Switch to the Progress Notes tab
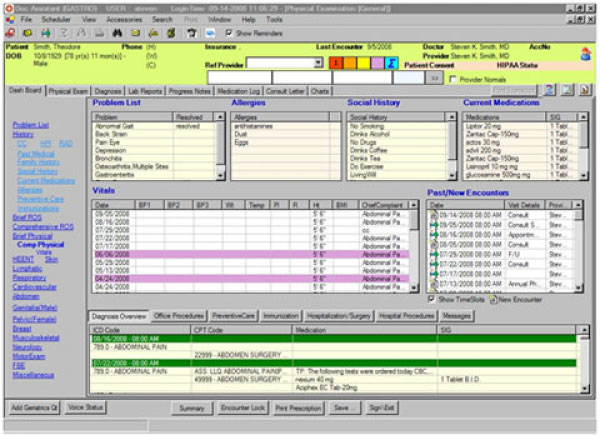Image resolution: width=600 pixels, height=435 pixels. point(189,91)
